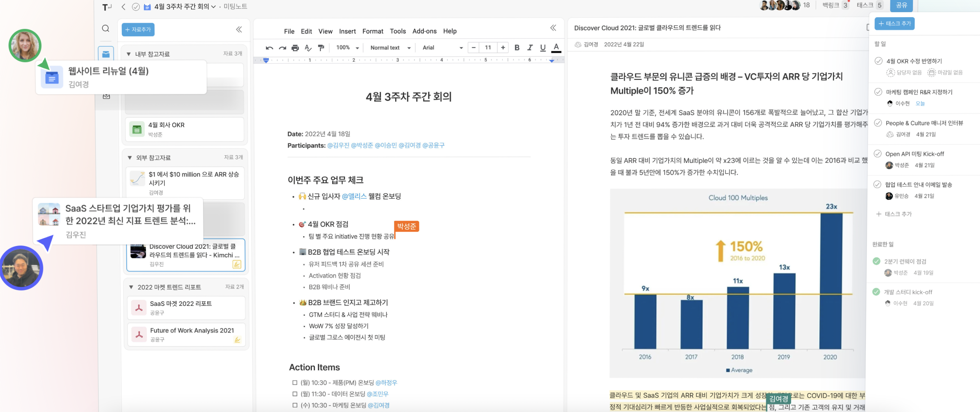Mark Open API 미팅 Kick-off complete
Image resolution: width=980 pixels, height=412 pixels.
(878, 153)
